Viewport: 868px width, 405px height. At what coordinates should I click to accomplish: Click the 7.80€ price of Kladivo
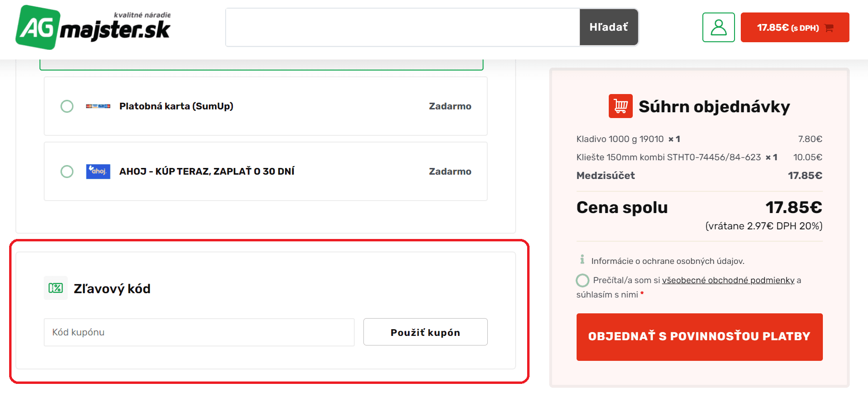[810, 139]
